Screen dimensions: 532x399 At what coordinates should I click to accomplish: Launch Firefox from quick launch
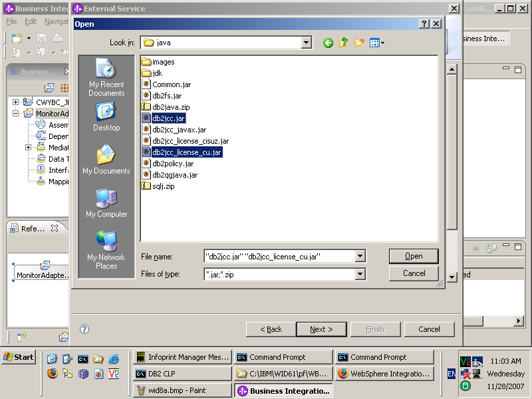click(x=53, y=374)
